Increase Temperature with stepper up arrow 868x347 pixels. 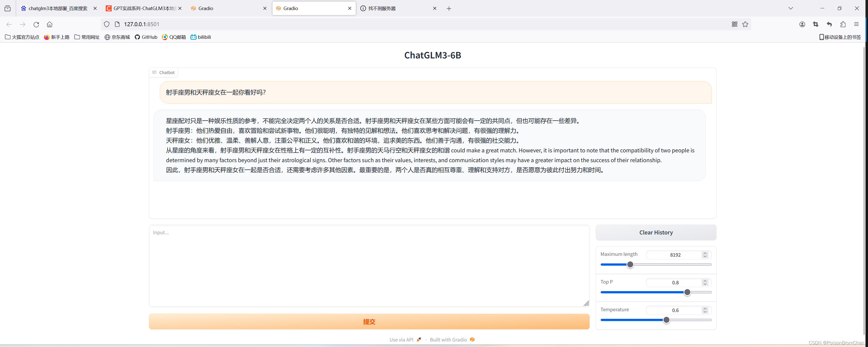point(705,308)
